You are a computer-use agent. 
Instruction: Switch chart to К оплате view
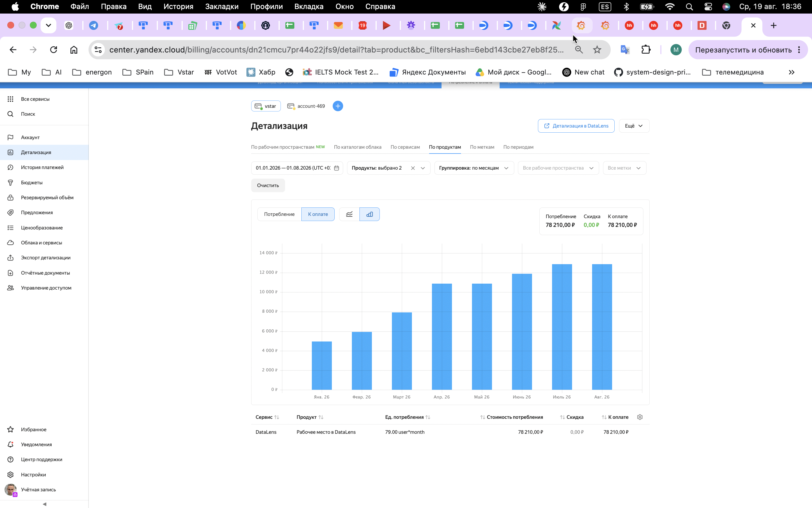click(x=318, y=214)
